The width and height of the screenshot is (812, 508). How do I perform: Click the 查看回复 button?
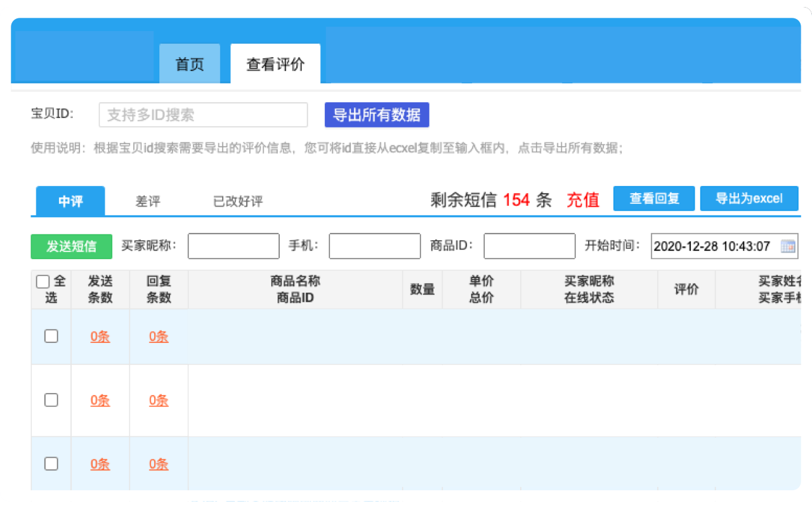click(x=654, y=199)
